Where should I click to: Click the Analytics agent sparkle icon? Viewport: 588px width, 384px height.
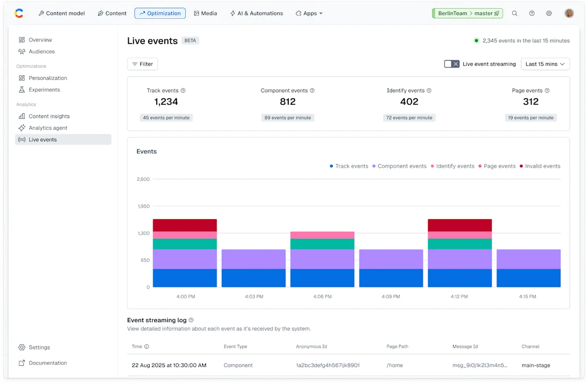coord(22,128)
